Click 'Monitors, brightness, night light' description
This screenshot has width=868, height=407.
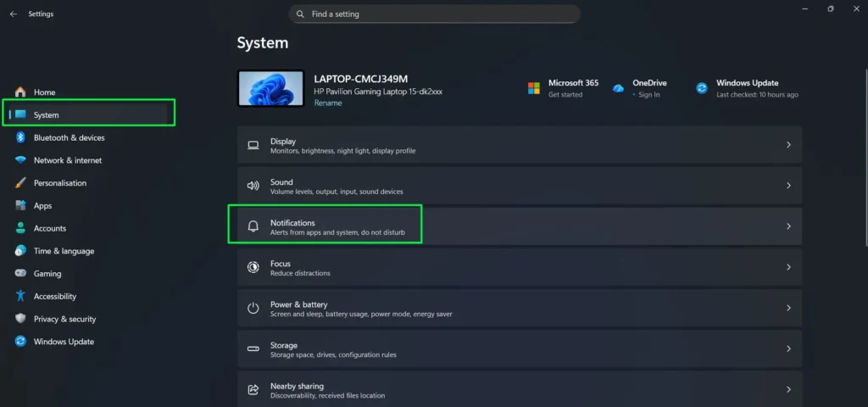(342, 151)
